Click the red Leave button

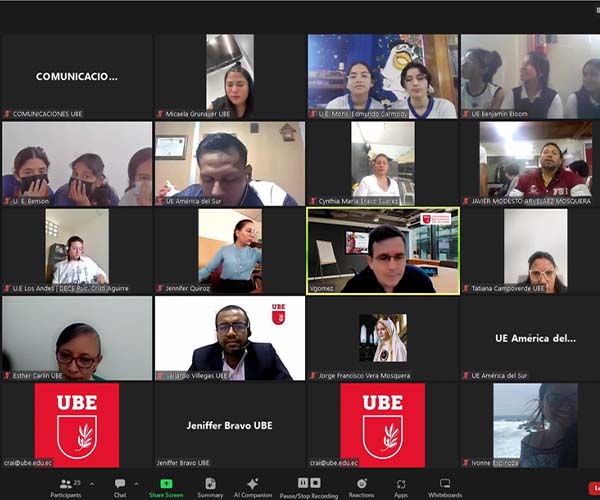594,488
